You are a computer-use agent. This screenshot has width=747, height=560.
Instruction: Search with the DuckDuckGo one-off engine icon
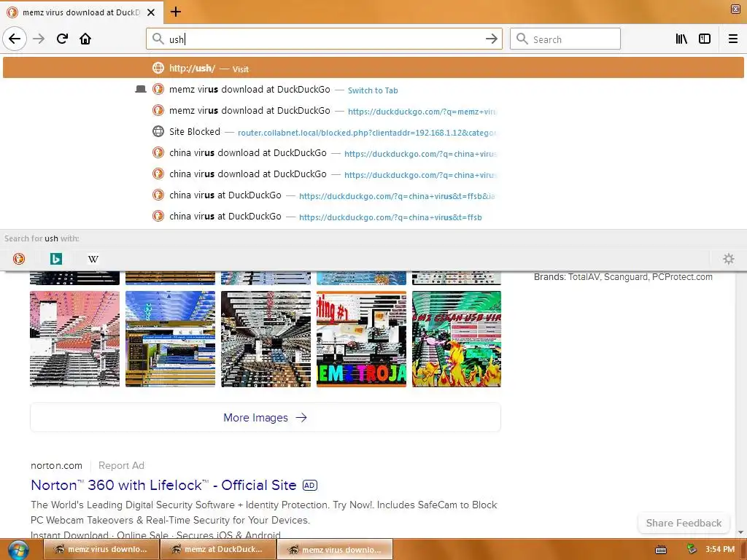click(x=18, y=259)
